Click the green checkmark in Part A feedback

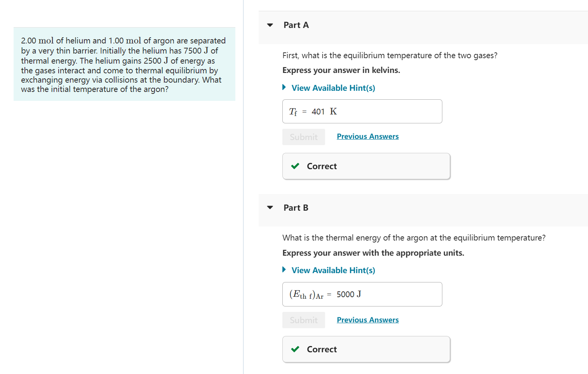pos(295,166)
